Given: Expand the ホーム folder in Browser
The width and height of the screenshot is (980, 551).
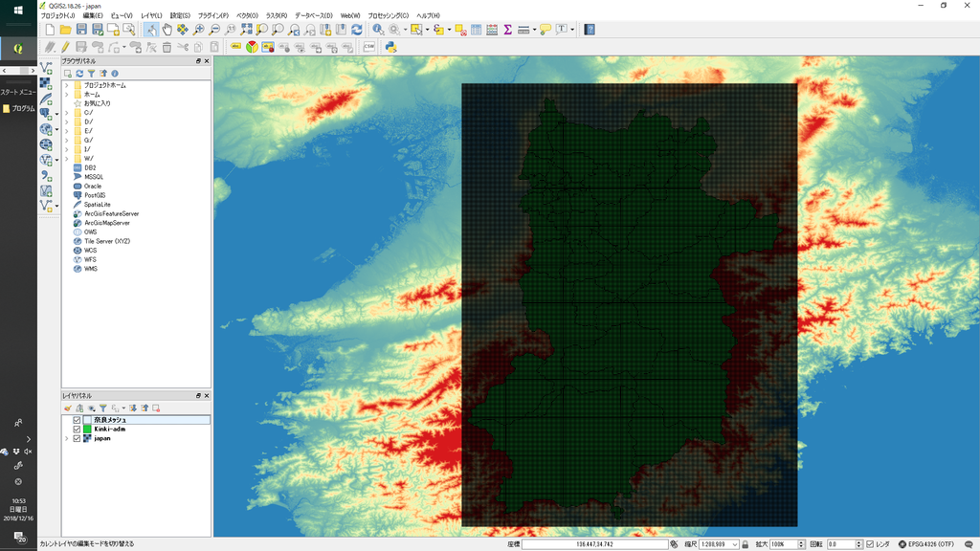Looking at the screenshot, I should 67,95.
